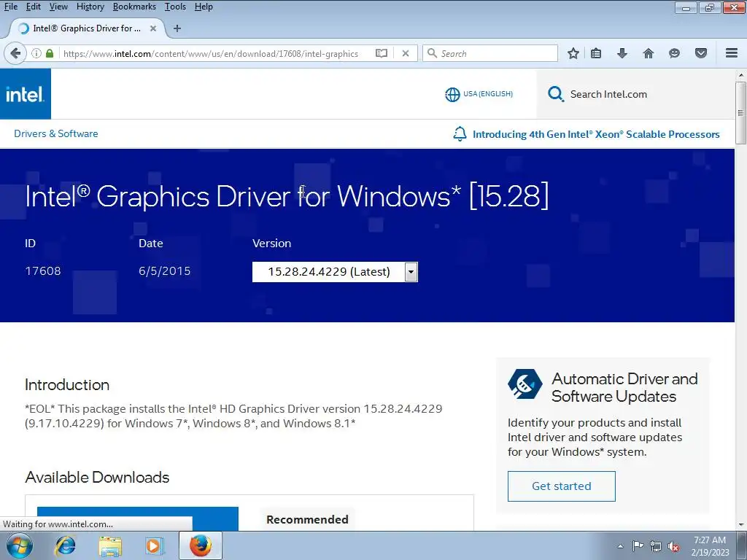Click the Firefox taskbar button
The height and width of the screenshot is (560, 747).
[x=200, y=545]
